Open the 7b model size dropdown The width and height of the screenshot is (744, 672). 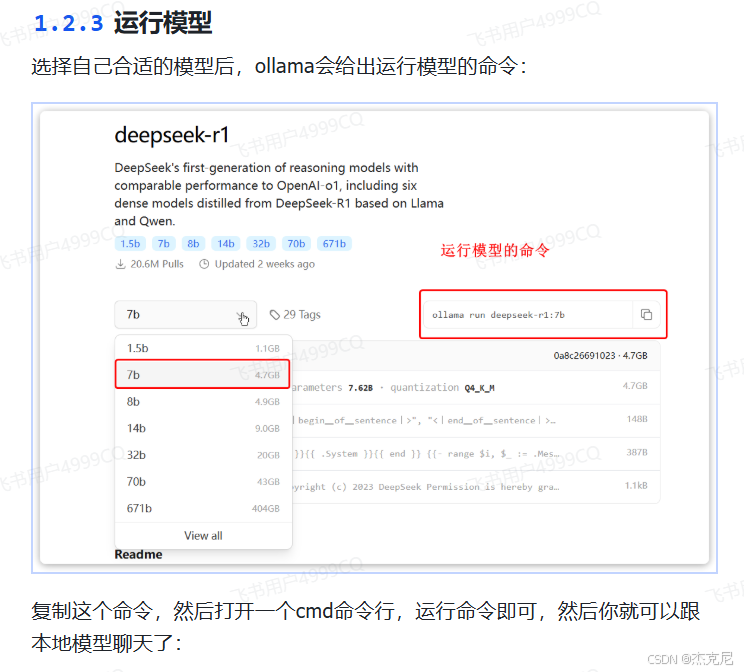point(186,315)
